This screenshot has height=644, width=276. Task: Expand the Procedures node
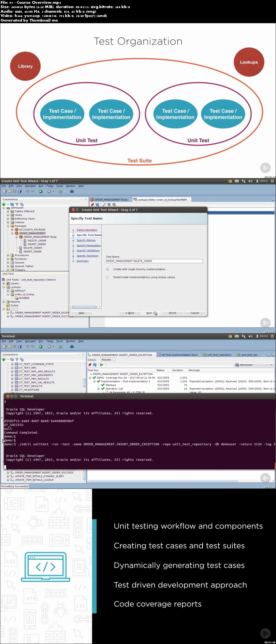click(x=8, y=255)
